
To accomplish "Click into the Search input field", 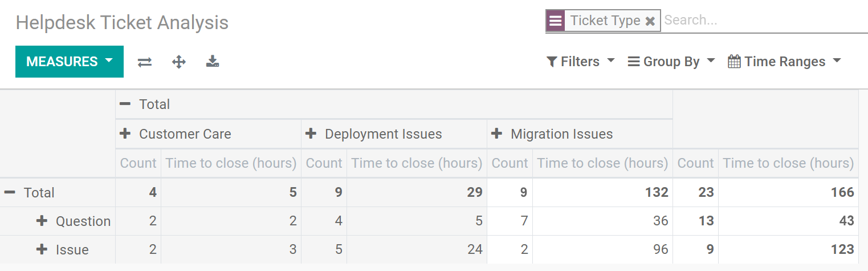I will [764, 21].
